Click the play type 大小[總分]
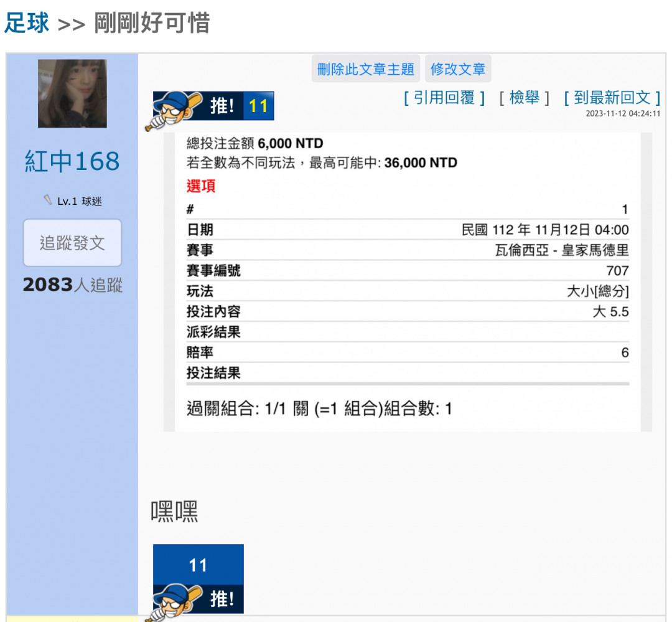The height and width of the screenshot is (622, 672). click(x=598, y=291)
